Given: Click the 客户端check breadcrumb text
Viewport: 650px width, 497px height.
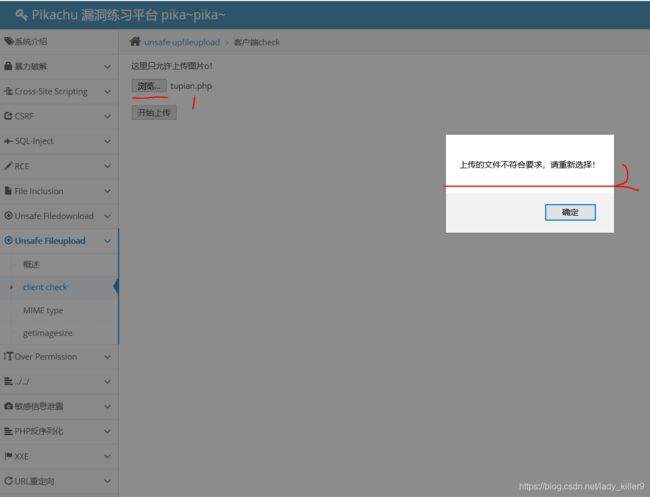Looking at the screenshot, I should coord(257,42).
